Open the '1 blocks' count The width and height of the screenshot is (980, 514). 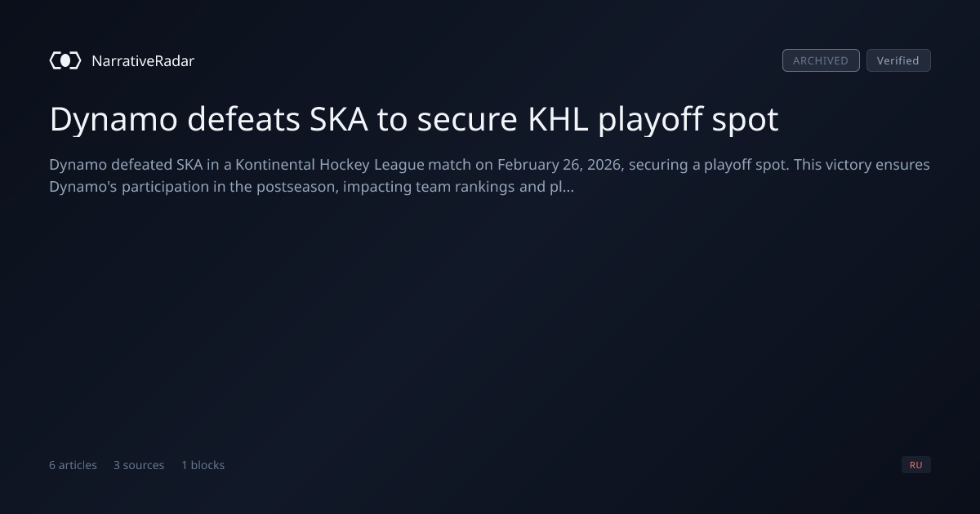coord(203,465)
